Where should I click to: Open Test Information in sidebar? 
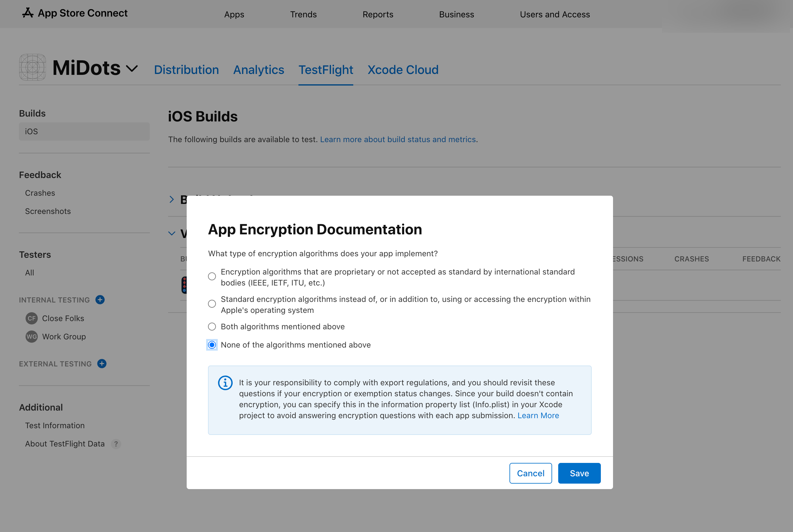tap(55, 425)
